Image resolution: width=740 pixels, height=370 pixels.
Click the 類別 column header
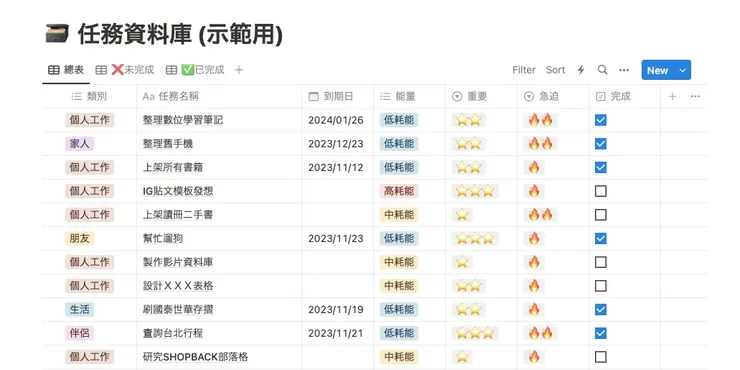coord(89,96)
